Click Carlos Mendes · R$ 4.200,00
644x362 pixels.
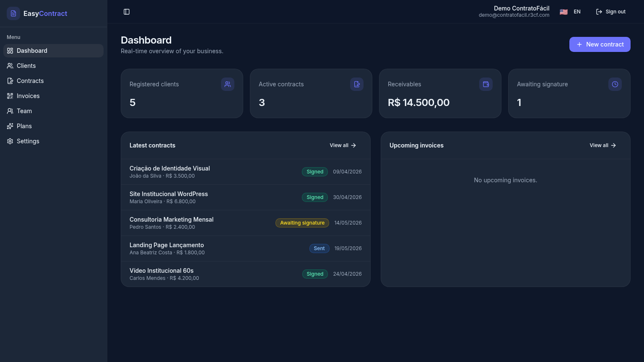[x=164, y=278]
